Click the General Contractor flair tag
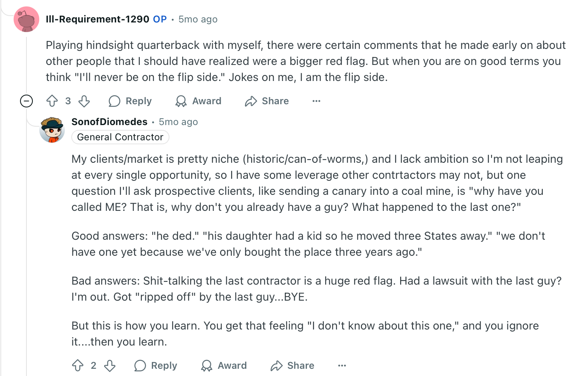588x376 pixels. 120,137
